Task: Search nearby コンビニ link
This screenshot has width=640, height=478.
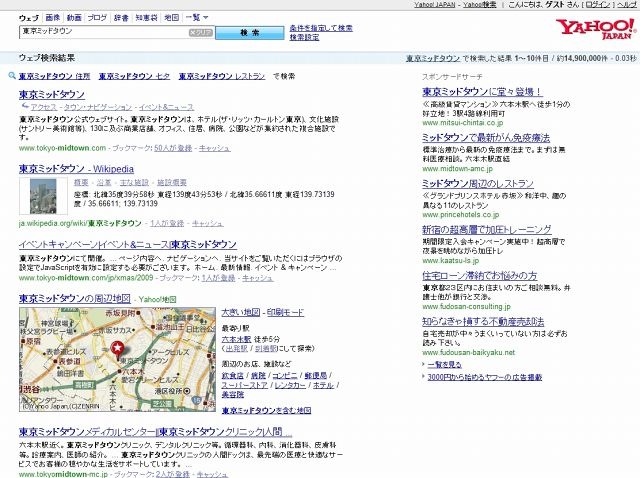Action: point(284,375)
